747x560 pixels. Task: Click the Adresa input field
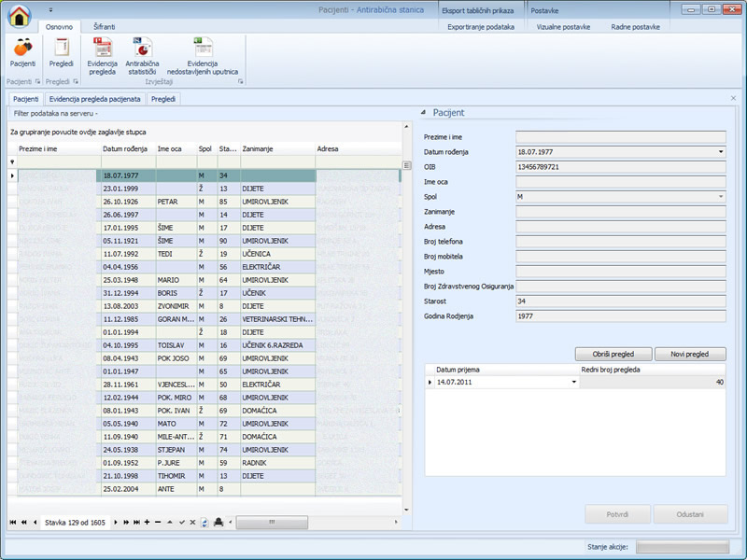pos(621,227)
